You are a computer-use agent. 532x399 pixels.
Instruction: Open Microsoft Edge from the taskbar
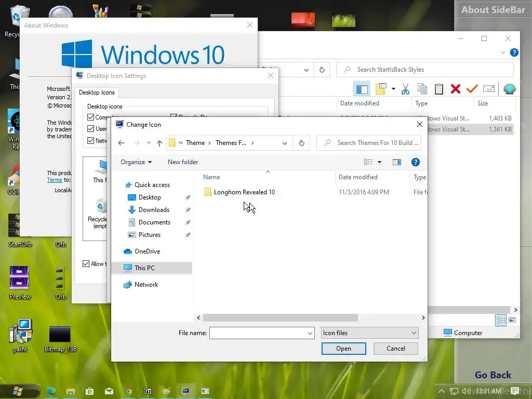[x=51, y=391]
